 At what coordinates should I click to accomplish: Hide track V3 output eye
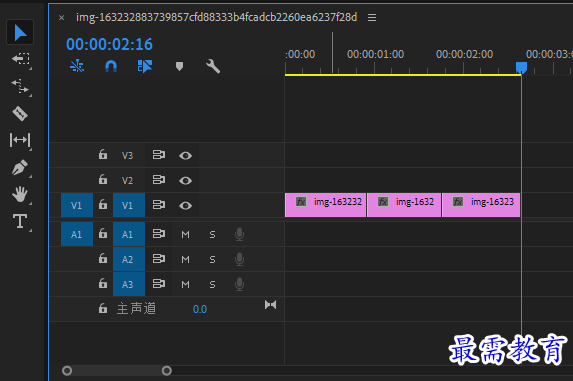(185, 156)
